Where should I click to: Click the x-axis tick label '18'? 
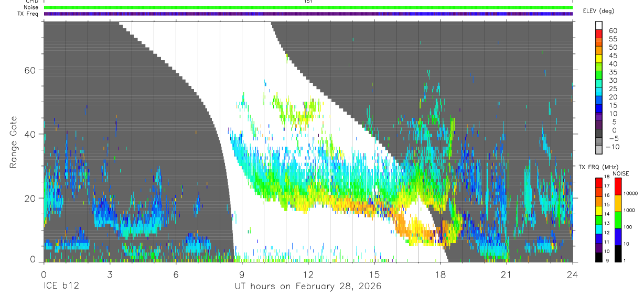pyautogui.click(x=440, y=274)
